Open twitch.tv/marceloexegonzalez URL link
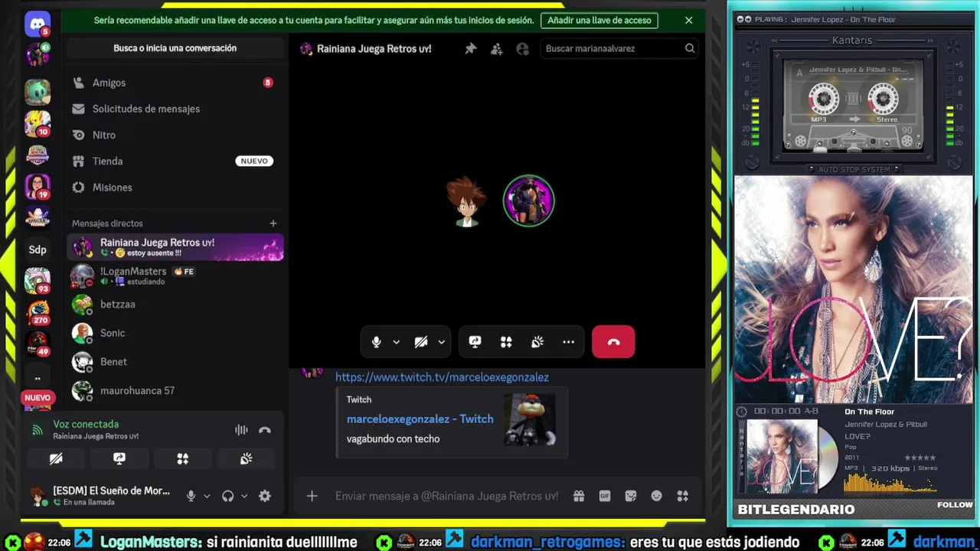Viewport: 980px width, 551px height. pos(442,377)
